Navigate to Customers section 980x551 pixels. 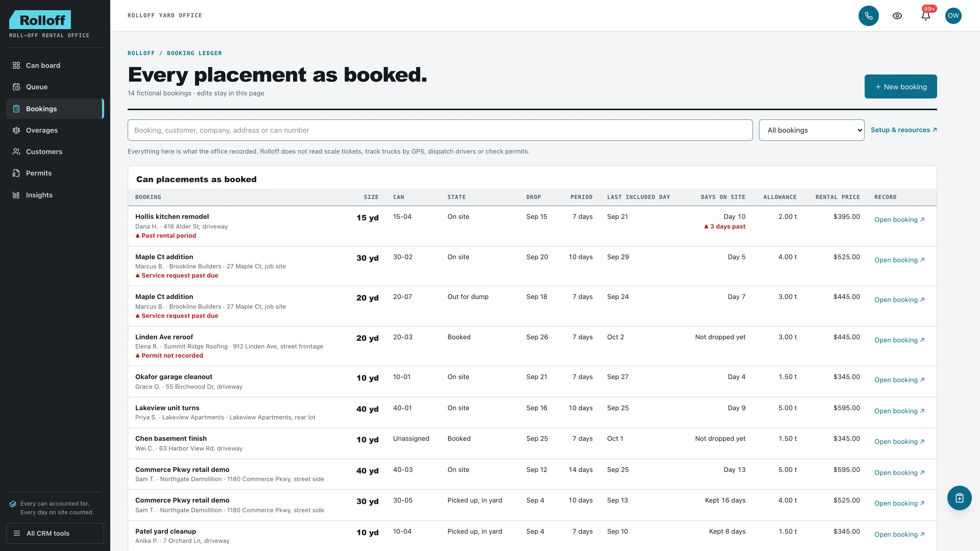click(x=55, y=151)
